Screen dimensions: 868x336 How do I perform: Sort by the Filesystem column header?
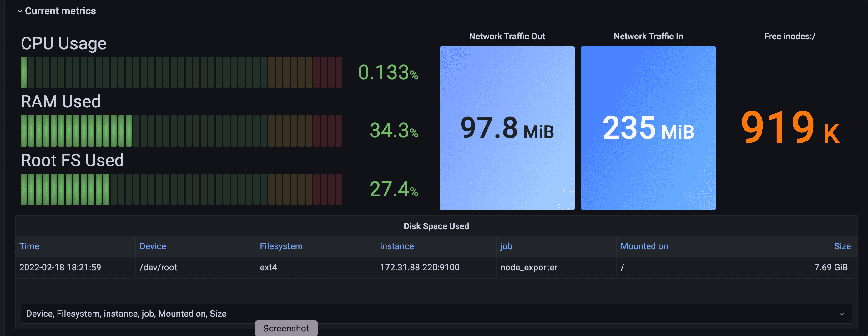(x=281, y=246)
